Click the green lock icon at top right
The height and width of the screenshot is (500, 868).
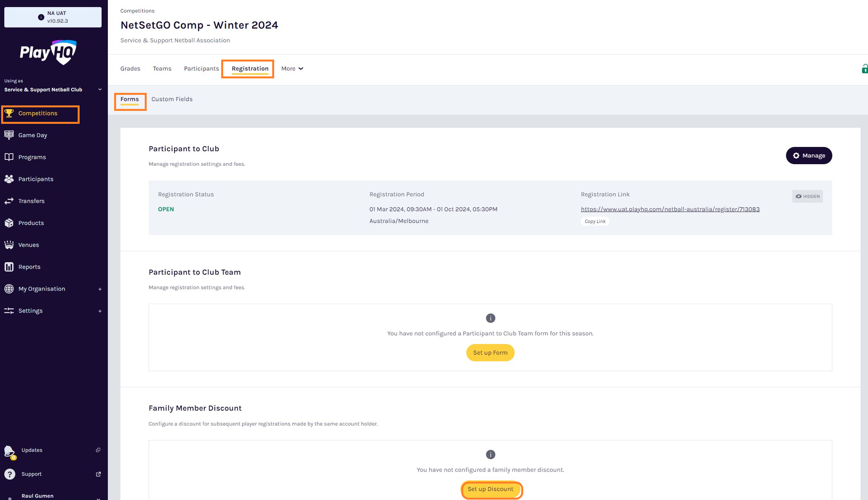pos(864,69)
